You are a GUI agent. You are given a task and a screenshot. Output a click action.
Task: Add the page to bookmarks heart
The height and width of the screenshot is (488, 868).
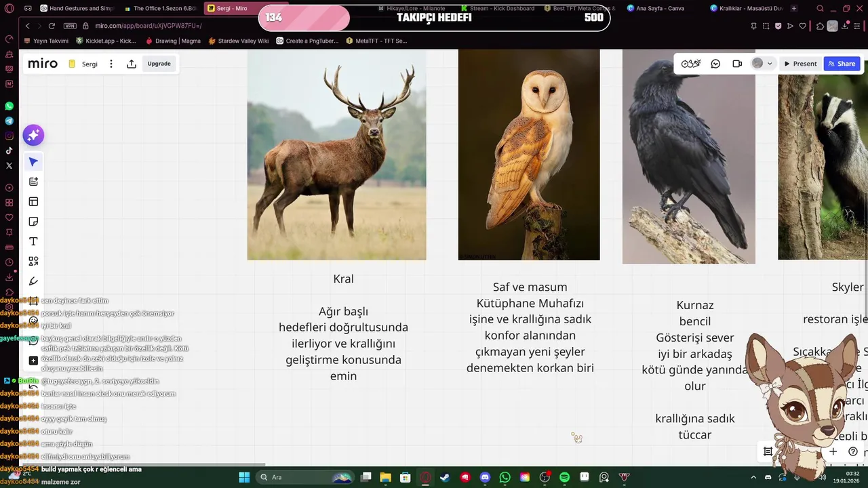pos(803,26)
